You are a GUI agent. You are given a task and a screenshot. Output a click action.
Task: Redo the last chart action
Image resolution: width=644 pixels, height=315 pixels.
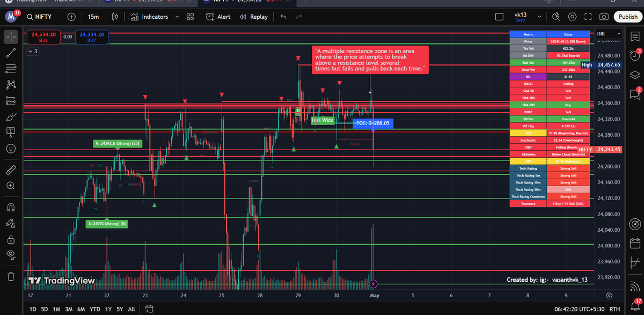pos(298,17)
